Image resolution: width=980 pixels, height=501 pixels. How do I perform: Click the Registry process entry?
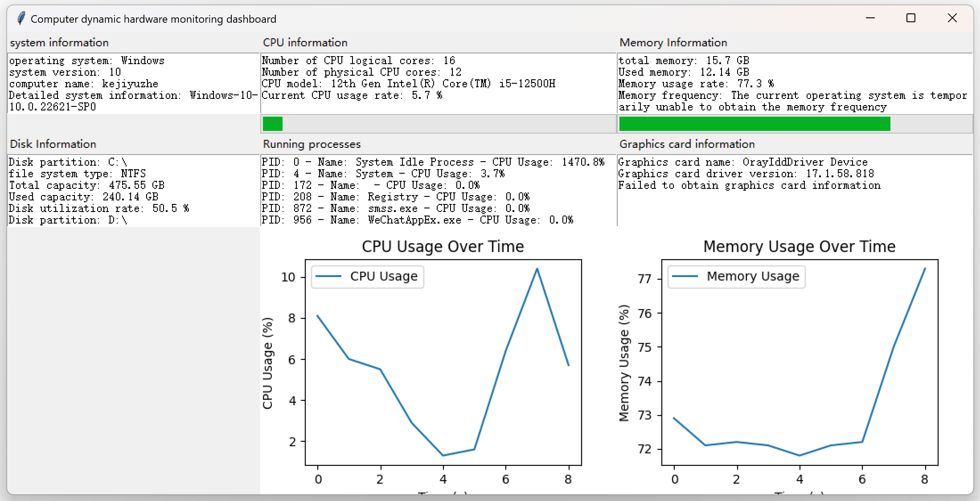[x=395, y=197]
